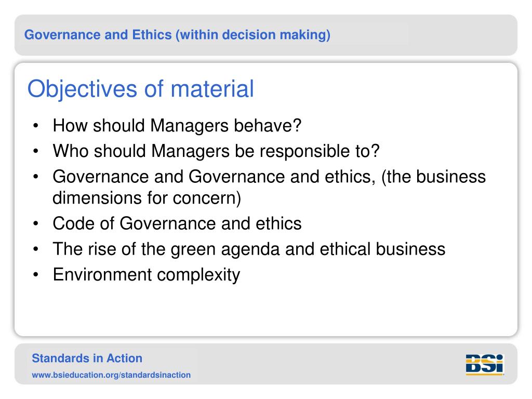Click the BSI logo
This screenshot has height=399, width=532.
pos(485,364)
